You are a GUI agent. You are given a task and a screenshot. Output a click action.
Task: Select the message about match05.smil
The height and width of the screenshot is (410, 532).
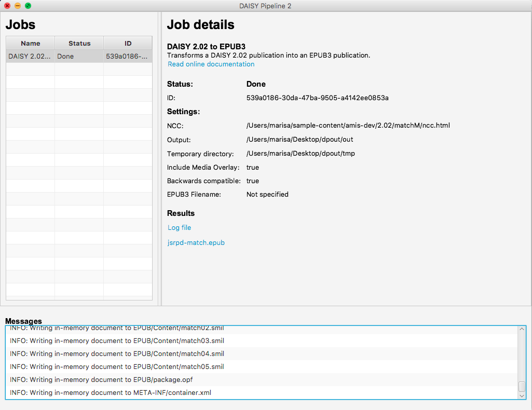coord(261,366)
